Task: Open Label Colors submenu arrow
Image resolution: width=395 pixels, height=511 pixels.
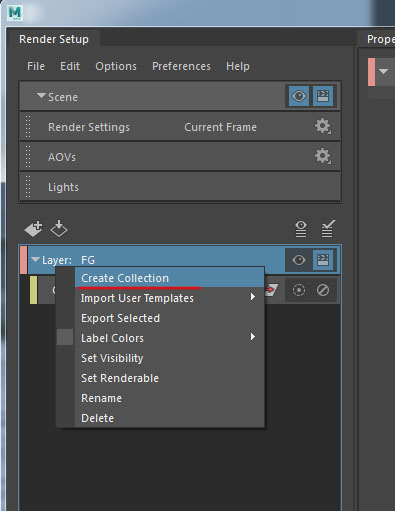Action: pos(253,337)
